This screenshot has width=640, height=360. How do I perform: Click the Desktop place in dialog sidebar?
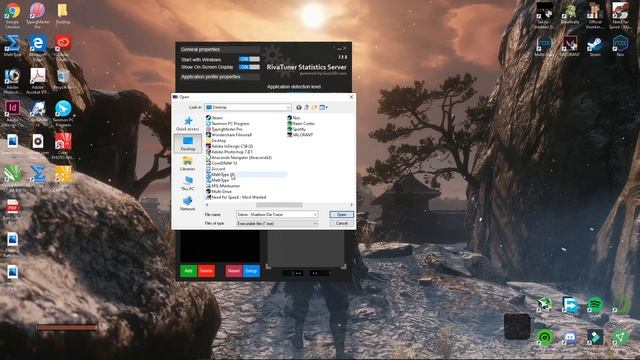tap(188, 144)
